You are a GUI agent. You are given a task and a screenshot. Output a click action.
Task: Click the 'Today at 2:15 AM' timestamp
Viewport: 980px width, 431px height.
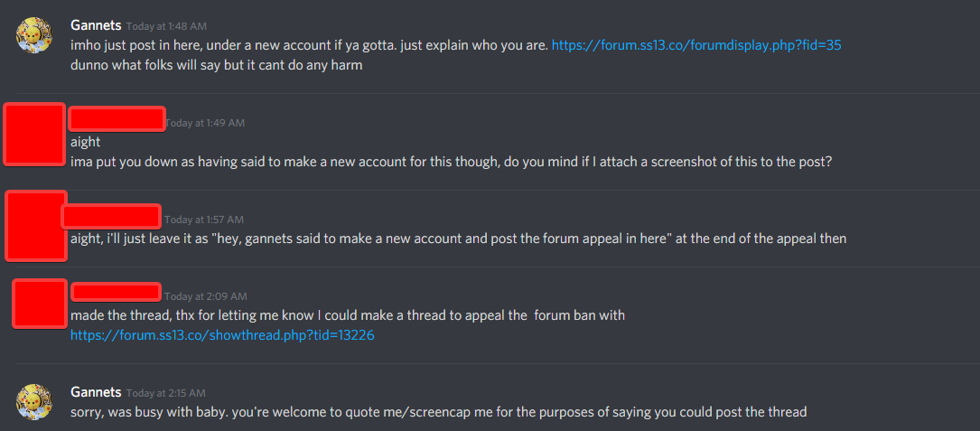pos(166,393)
